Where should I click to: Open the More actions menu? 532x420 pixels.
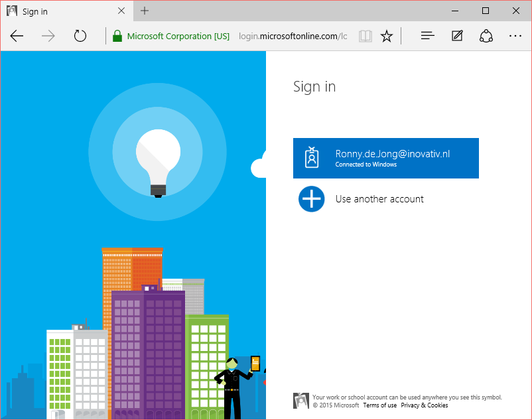[x=515, y=36]
